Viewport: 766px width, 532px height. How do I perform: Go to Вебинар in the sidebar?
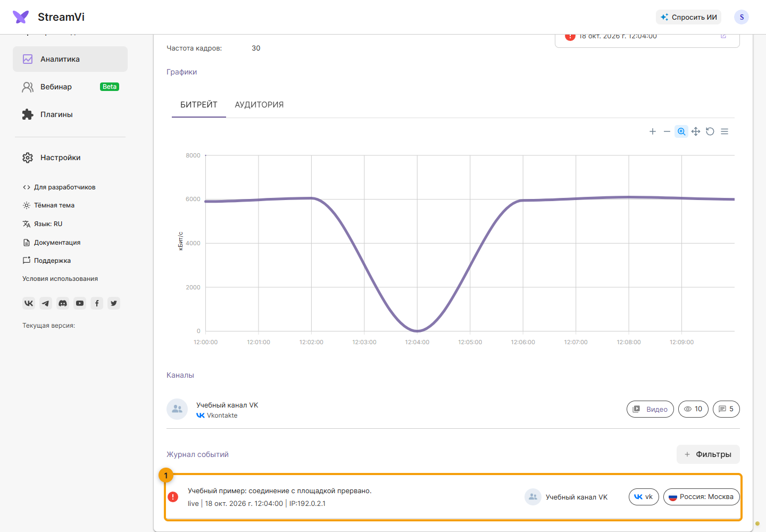[70, 87]
